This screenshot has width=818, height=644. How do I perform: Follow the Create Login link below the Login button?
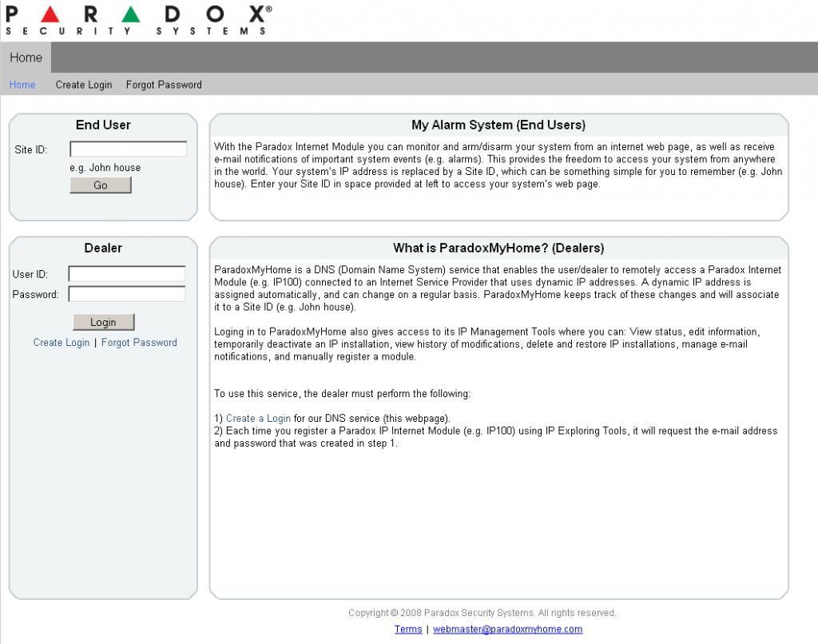coord(62,343)
